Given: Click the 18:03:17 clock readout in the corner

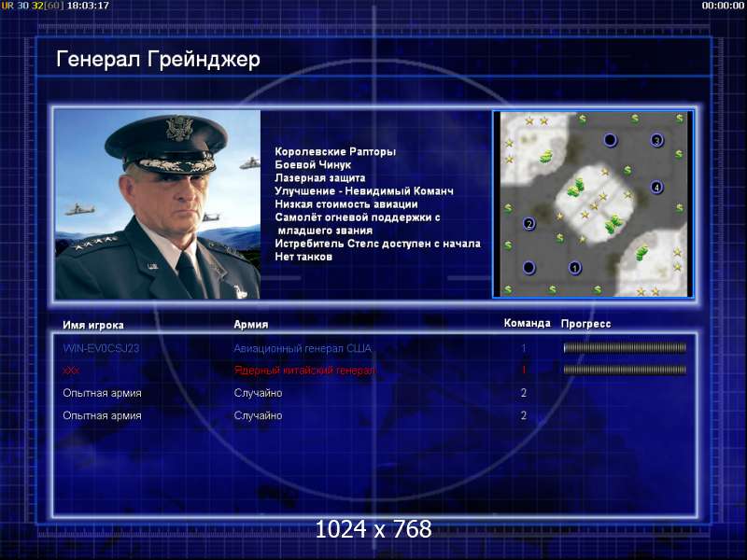Looking at the screenshot, I should pyautogui.click(x=88, y=6).
